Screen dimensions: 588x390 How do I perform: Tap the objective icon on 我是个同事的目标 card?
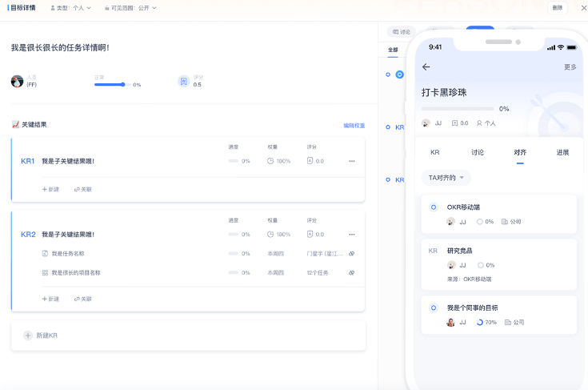tap(434, 308)
